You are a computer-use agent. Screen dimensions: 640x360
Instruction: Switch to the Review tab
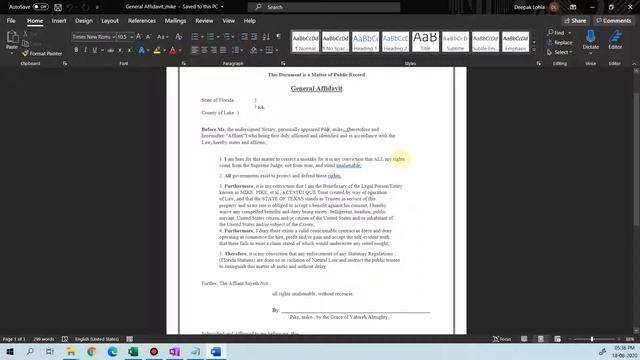[204, 21]
